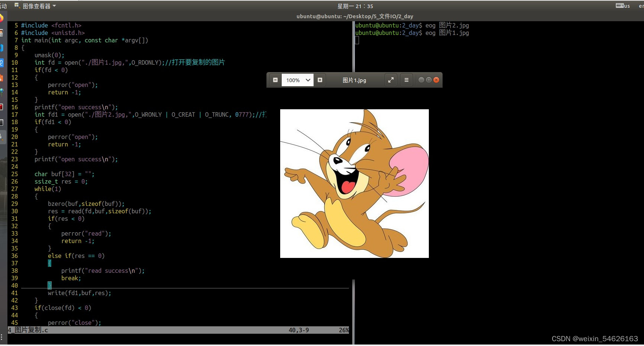Click the char buf[32] declaration
644x346 pixels.
point(65,174)
